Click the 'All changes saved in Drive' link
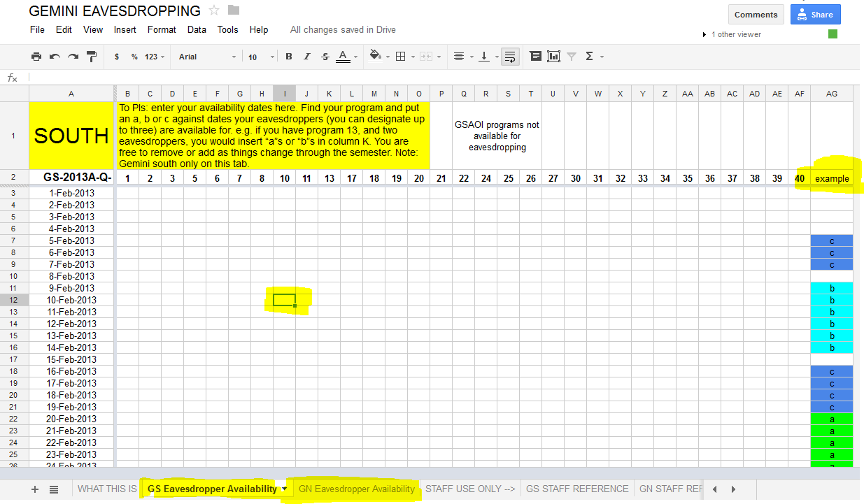Viewport: 864px width, 504px height. coord(343,30)
